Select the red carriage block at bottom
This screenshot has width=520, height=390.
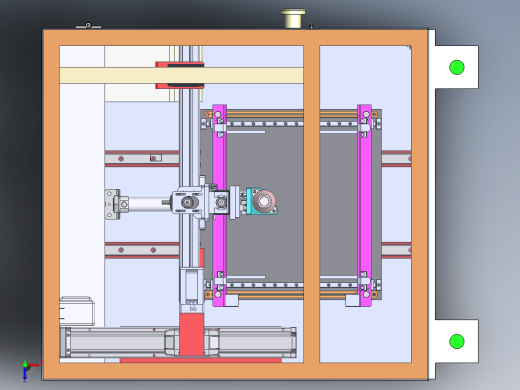pos(192,334)
